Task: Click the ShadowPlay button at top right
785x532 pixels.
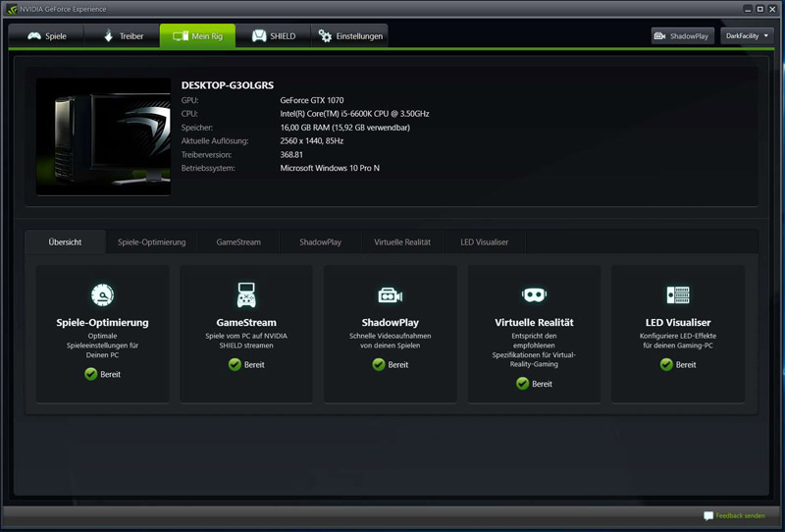Action: click(682, 36)
